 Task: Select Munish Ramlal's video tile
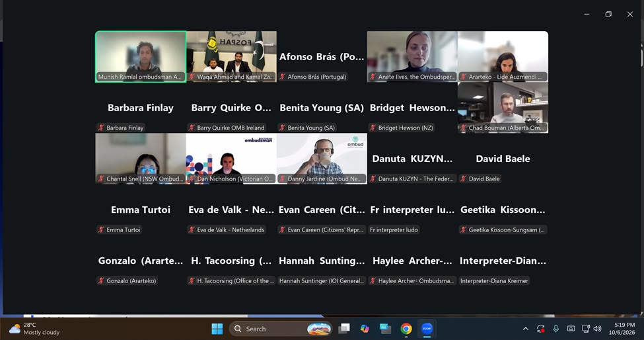[x=141, y=57]
